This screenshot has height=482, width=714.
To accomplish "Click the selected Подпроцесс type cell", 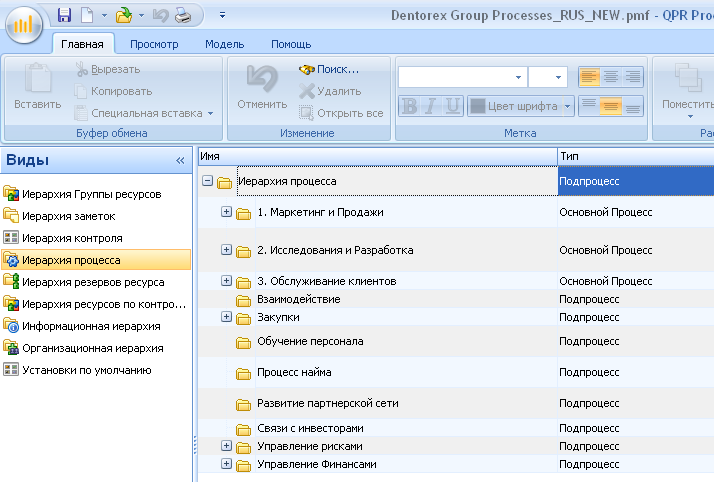I will [x=636, y=181].
